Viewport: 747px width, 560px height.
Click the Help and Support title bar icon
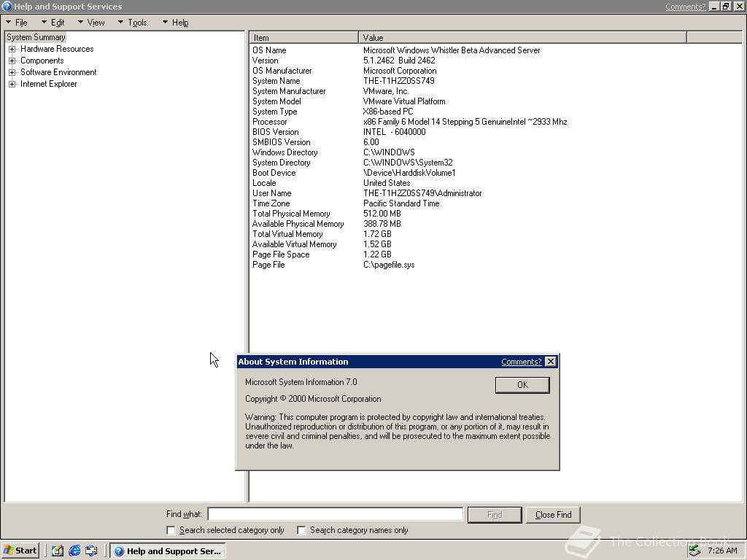coord(7,6)
